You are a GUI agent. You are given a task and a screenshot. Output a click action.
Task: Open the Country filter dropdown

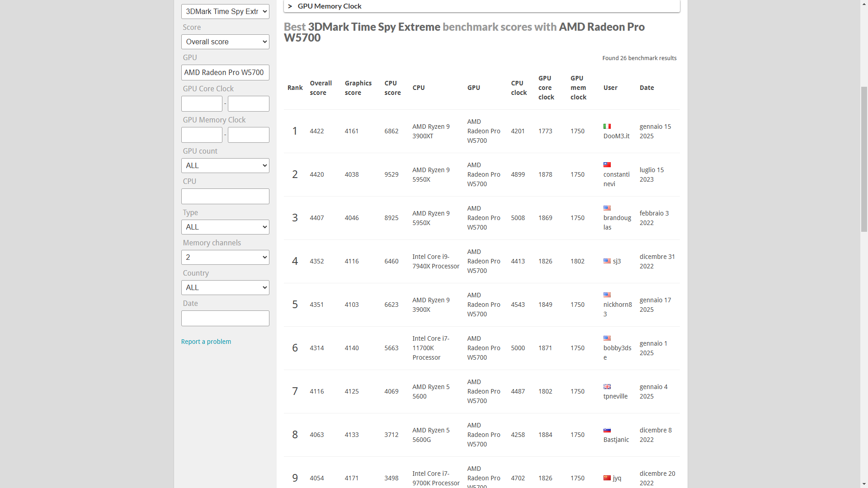point(225,287)
